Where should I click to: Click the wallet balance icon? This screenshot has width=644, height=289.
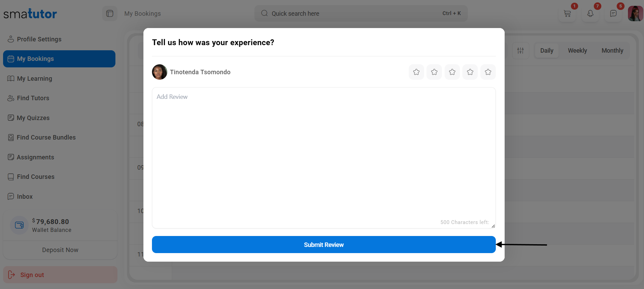[x=19, y=225]
